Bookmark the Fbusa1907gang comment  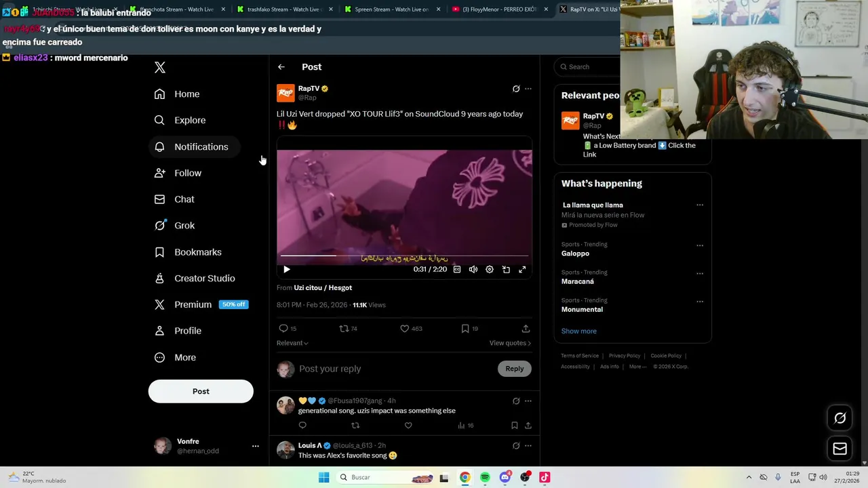coord(515,426)
